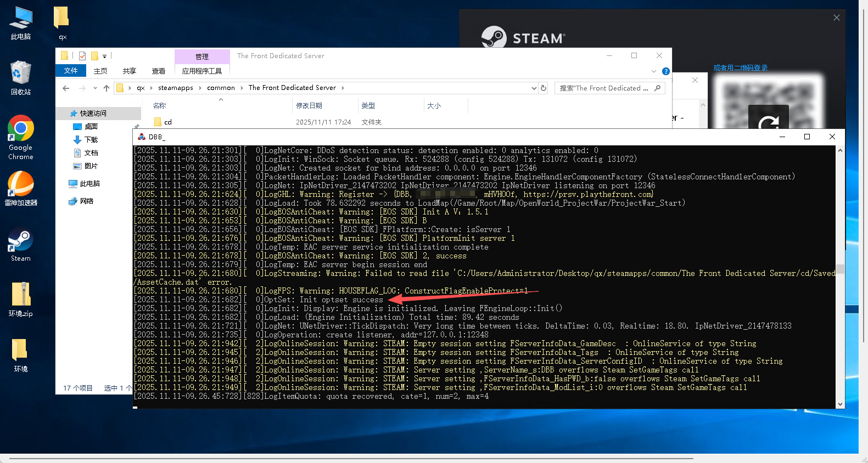868x463 pixels.
Task: Open the 文件 (File) menu tab
Action: point(71,71)
